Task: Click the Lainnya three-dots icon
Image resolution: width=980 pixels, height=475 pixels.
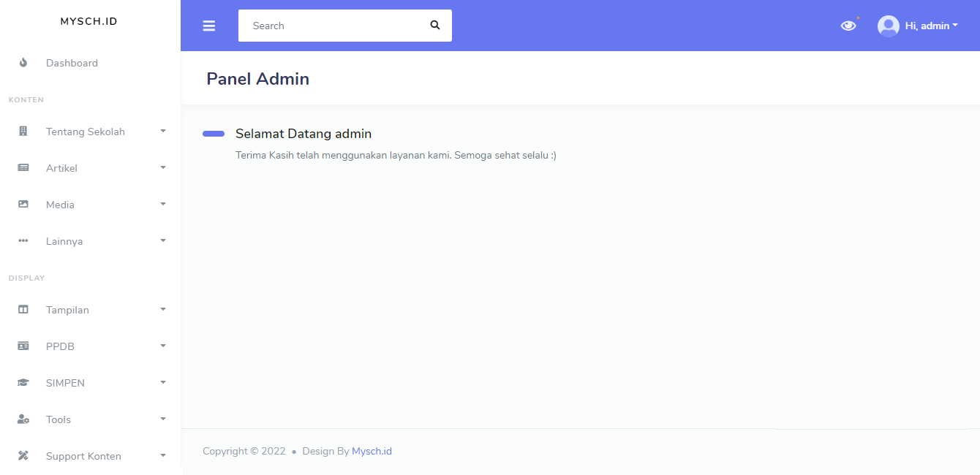Action: click(x=23, y=241)
